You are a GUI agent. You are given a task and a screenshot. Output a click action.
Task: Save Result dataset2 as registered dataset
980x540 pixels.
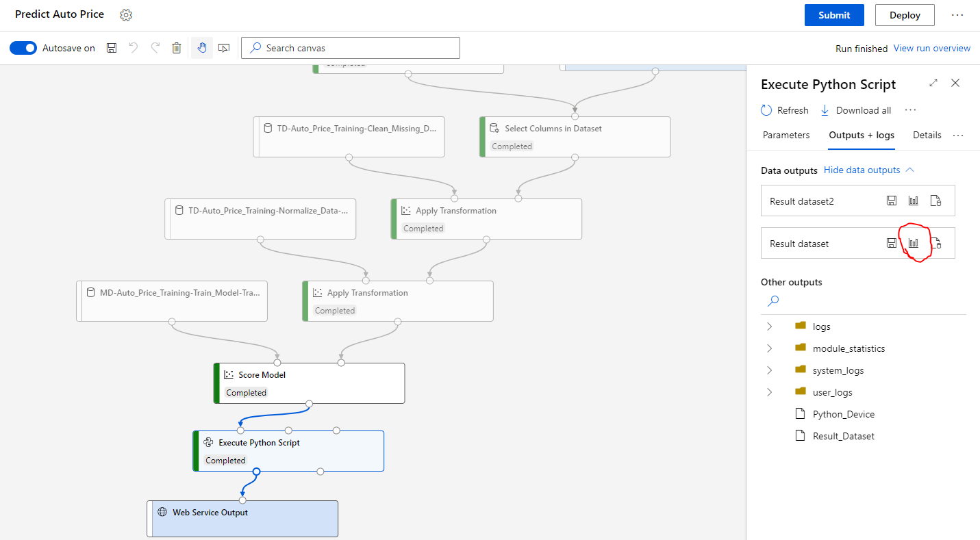click(x=892, y=201)
